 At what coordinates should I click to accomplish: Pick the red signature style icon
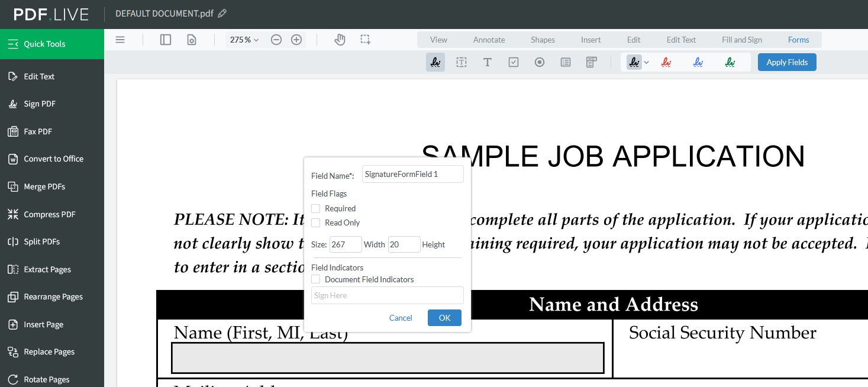click(x=666, y=62)
